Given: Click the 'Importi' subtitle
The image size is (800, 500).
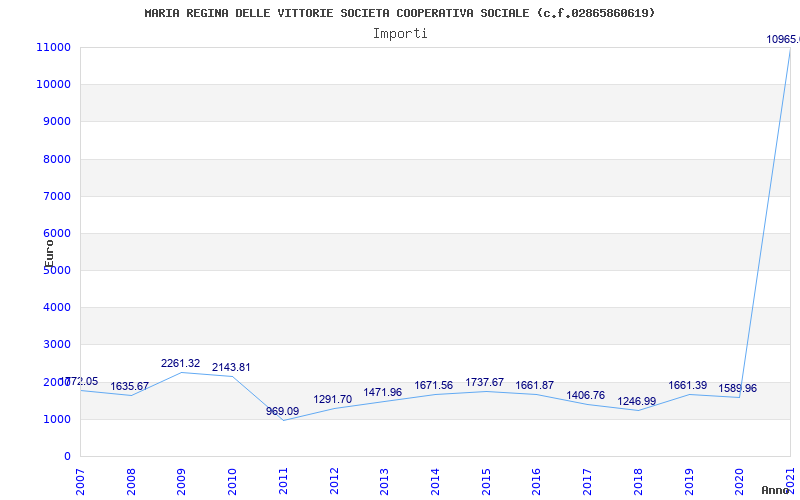Looking at the screenshot, I should point(400,34).
